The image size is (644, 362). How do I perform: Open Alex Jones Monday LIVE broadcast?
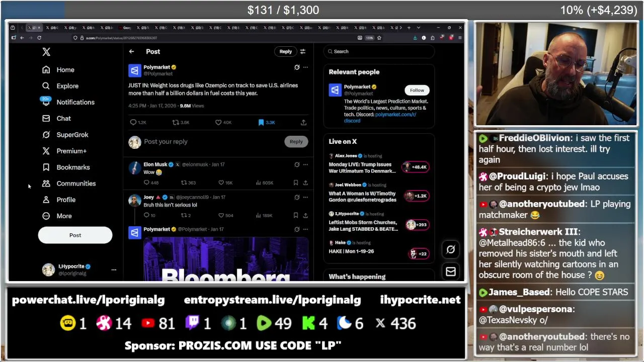click(x=379, y=164)
